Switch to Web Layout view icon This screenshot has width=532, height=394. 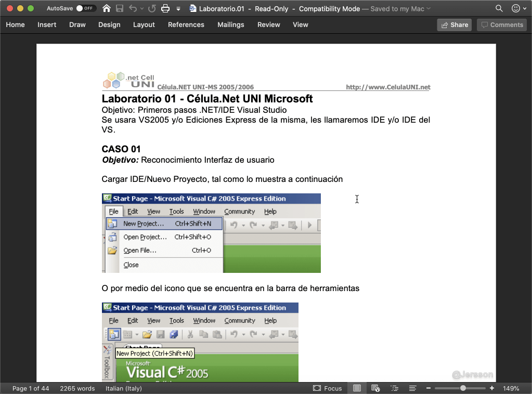coord(375,388)
